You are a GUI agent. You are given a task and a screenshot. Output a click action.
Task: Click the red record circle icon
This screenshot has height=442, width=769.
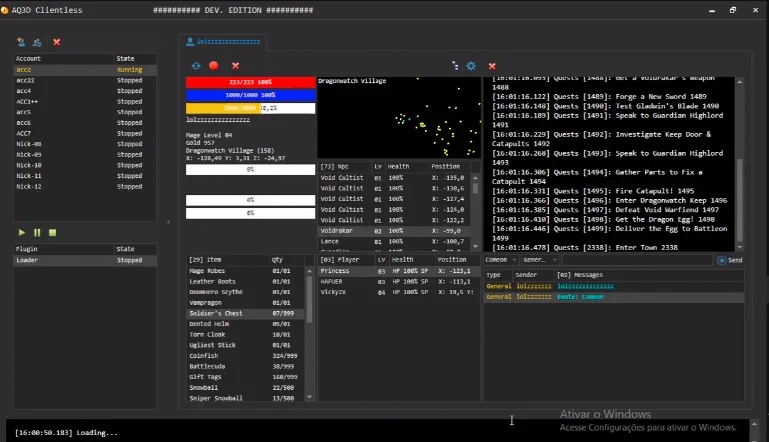[213, 65]
